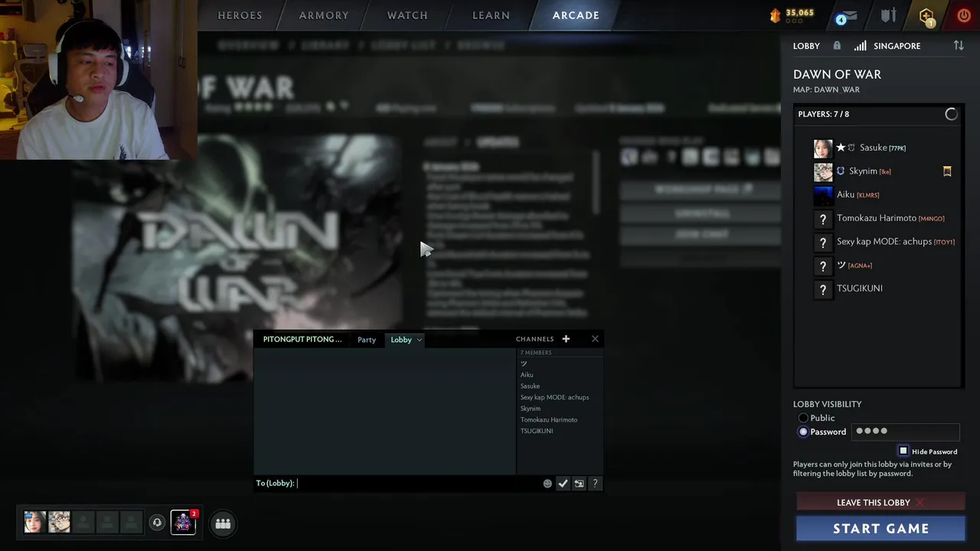The image size is (980, 551).
Task: Switch to the Party chat tab
Action: pos(367,340)
